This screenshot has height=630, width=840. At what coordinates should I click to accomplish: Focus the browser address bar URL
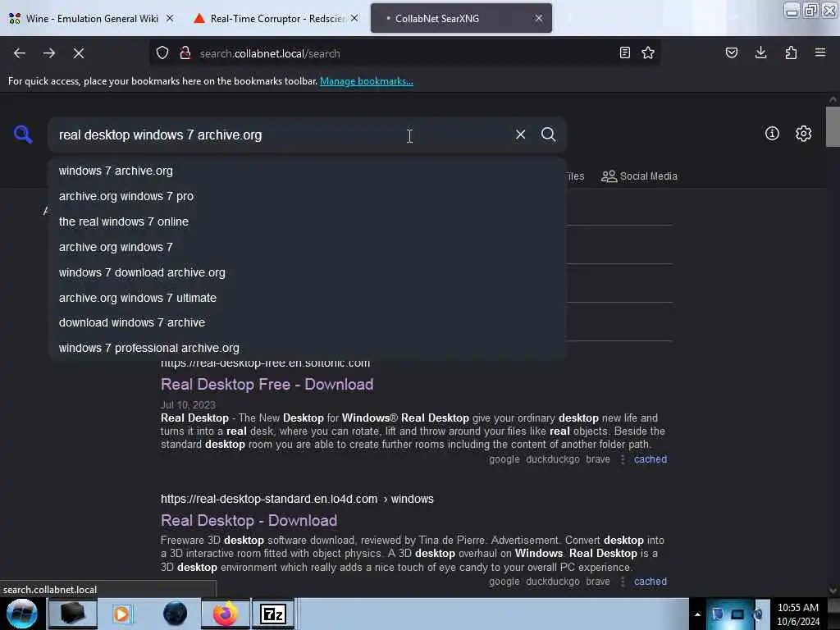[x=404, y=53]
